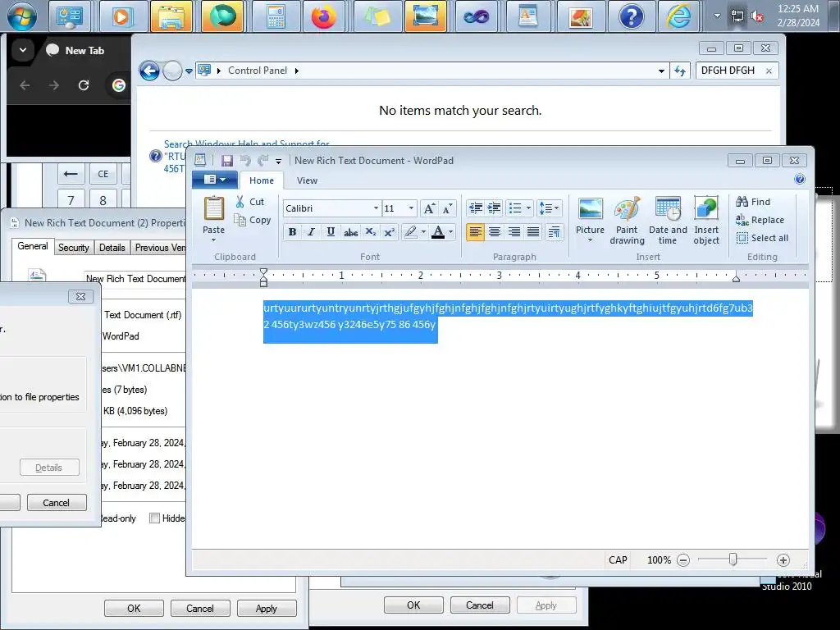Click the Save icon in WordPad quick access toolbar

pos(227,160)
